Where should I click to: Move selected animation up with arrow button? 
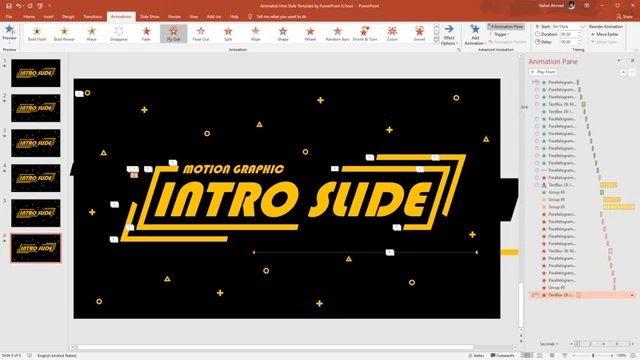coord(624,72)
